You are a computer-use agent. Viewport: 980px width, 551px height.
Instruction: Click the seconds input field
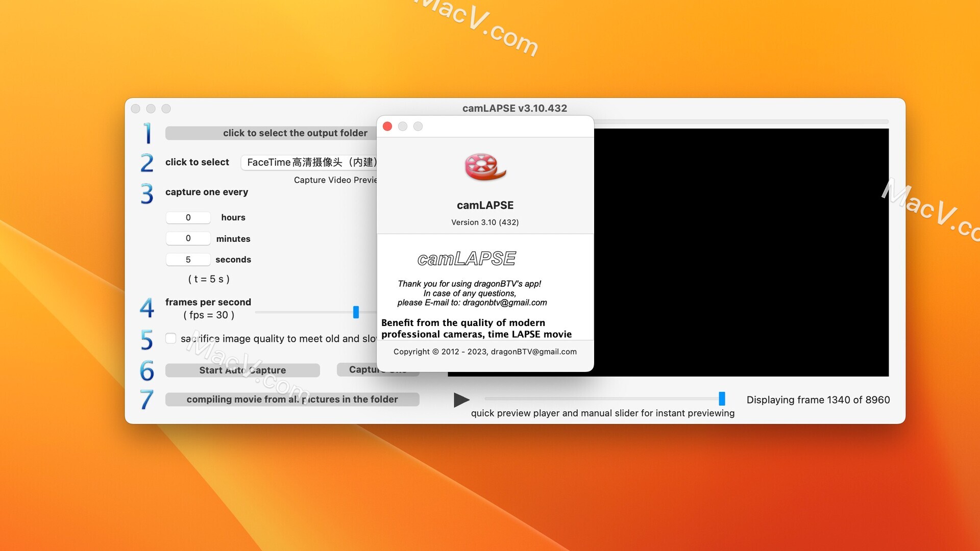click(x=188, y=260)
